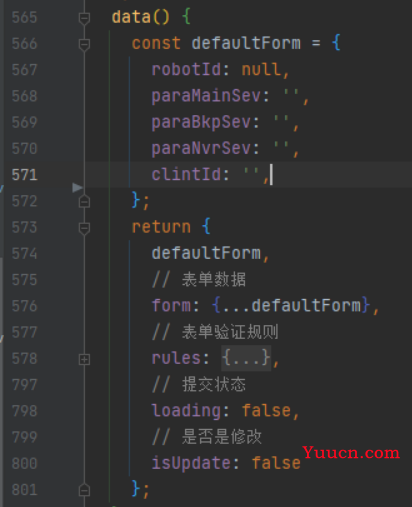Click the isUpdate property name
Image resolution: width=412 pixels, height=507 pixels.
pos(191,463)
